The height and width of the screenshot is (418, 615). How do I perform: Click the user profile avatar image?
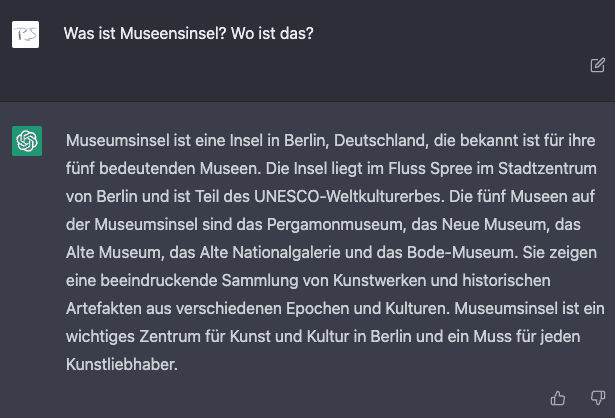pyautogui.click(x=26, y=34)
